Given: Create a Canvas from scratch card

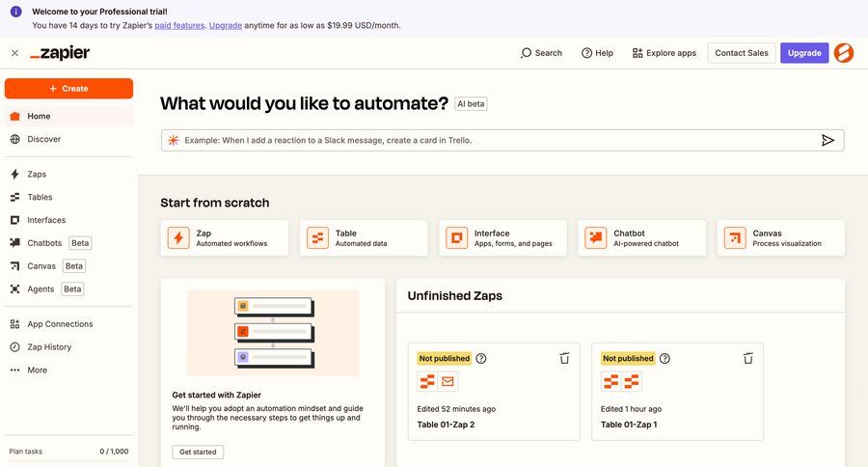Looking at the screenshot, I should (781, 238).
